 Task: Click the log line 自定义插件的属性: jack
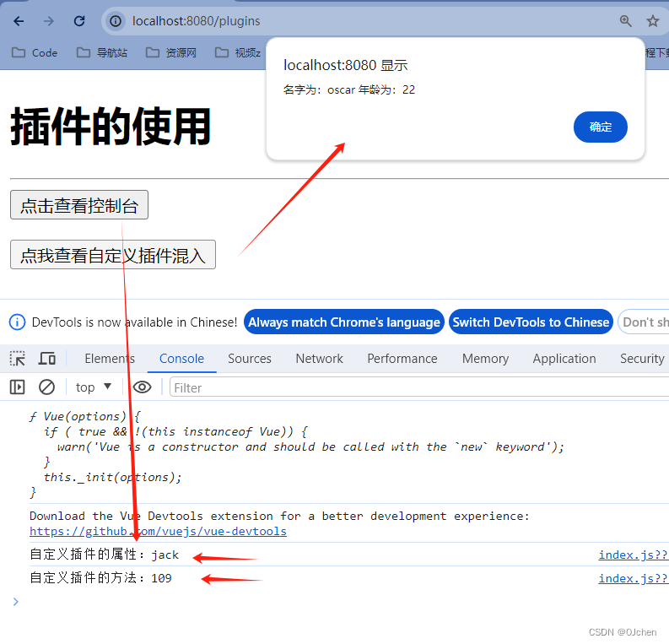tap(105, 555)
